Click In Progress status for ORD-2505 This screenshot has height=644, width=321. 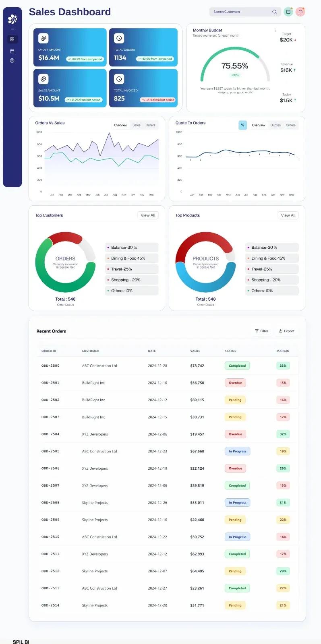[238, 451]
